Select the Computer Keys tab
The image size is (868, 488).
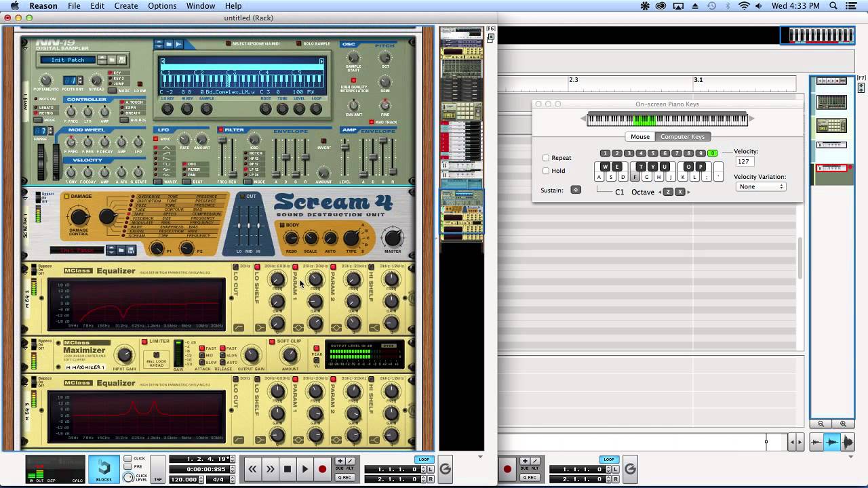(683, 137)
